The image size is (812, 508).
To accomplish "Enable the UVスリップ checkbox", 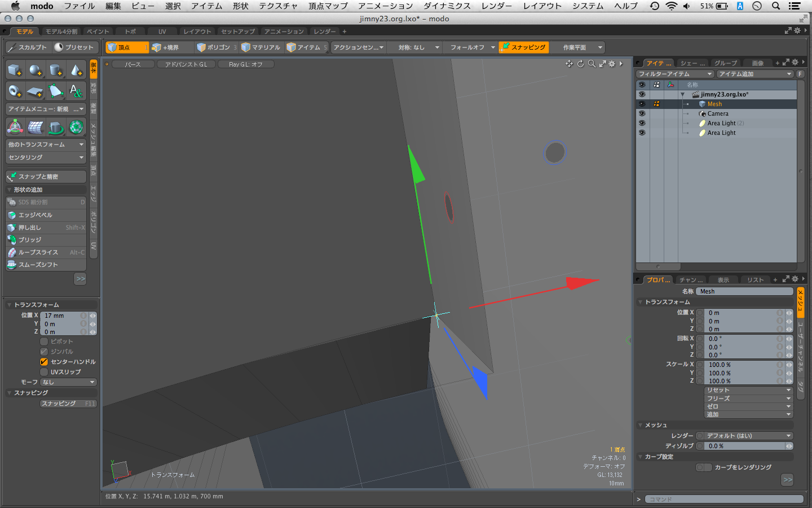I will [44, 372].
